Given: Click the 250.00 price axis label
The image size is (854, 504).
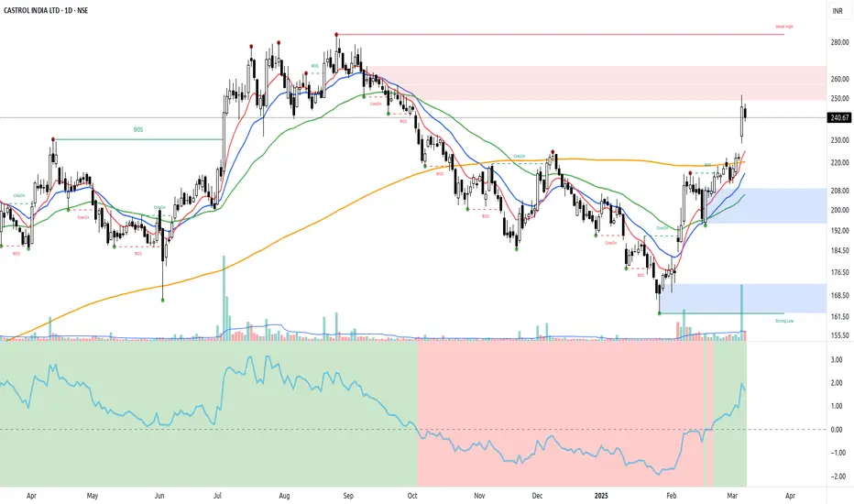Looking at the screenshot, I should 840,99.
